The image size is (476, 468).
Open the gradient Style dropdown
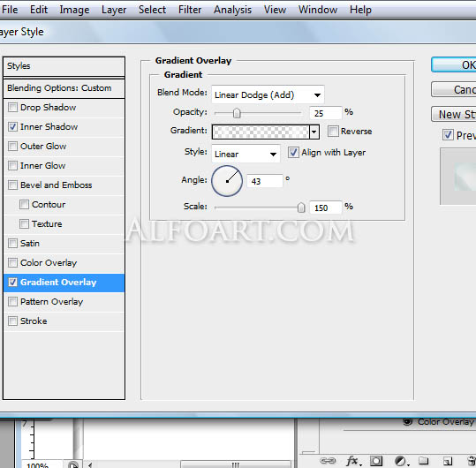click(x=246, y=154)
